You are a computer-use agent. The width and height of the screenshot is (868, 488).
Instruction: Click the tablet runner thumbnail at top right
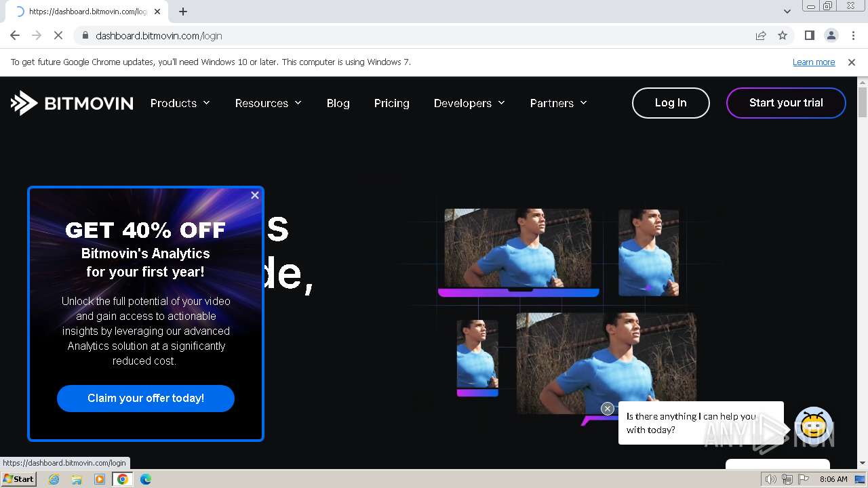coord(649,253)
